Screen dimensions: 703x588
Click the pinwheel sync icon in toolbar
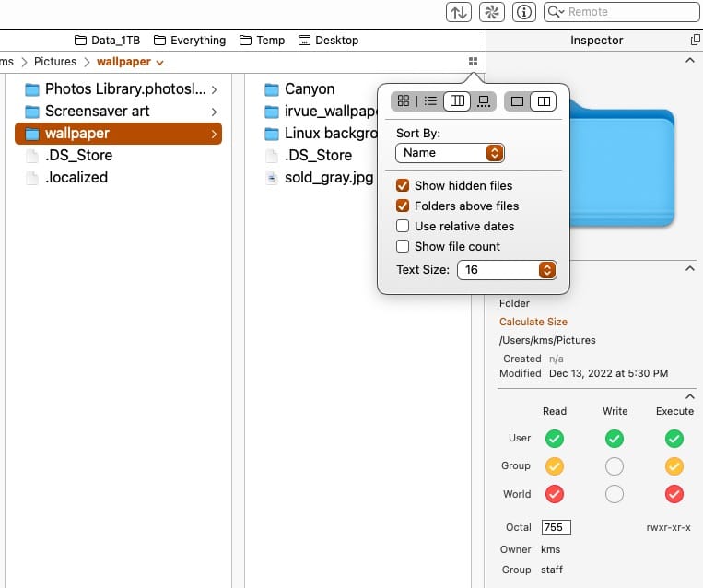click(x=491, y=12)
